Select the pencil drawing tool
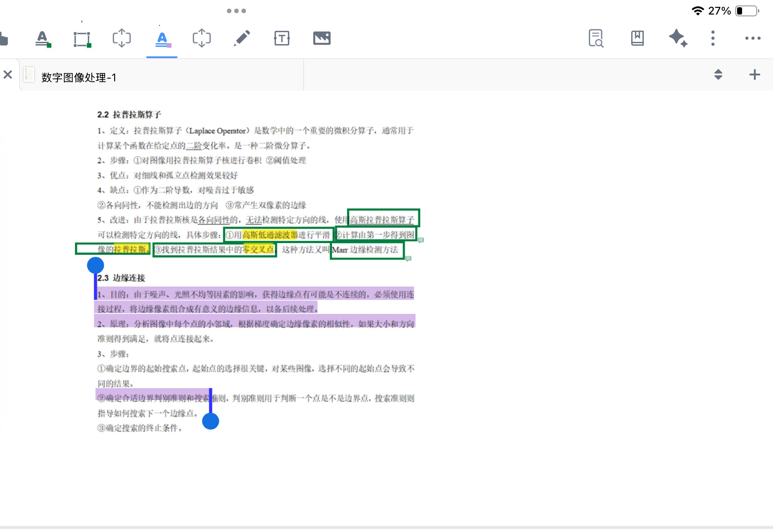Image resolution: width=773 pixels, height=532 pixels. click(x=242, y=38)
